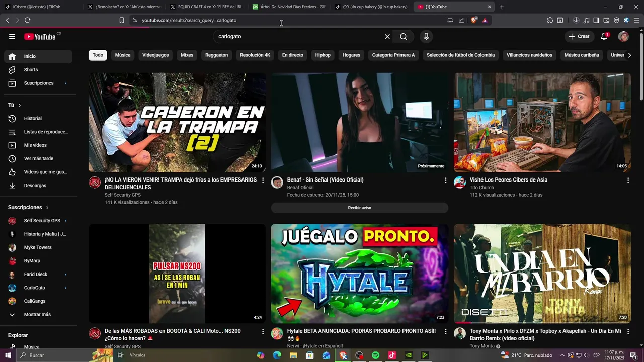
Task: Open options menu for Hytale BETA video
Action: (x=445, y=331)
